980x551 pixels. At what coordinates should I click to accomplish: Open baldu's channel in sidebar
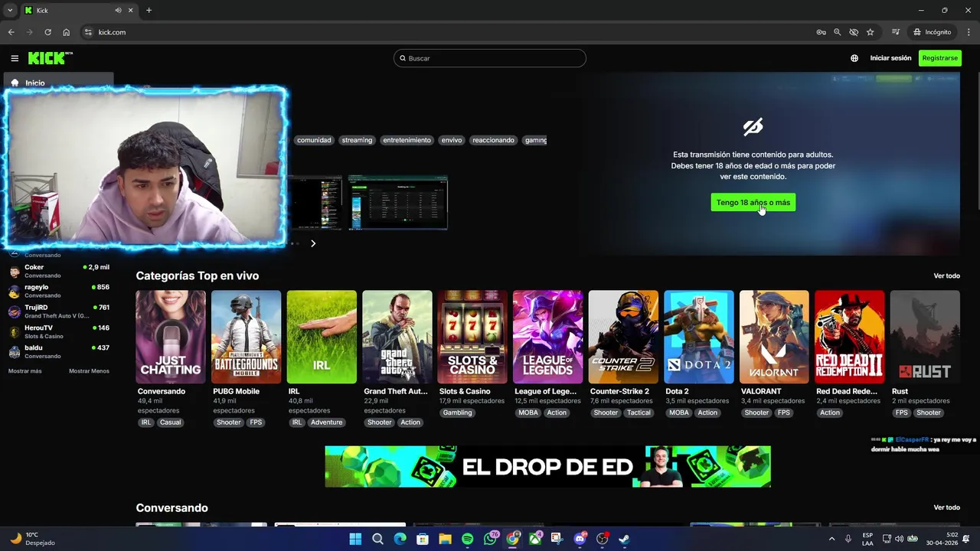pyautogui.click(x=58, y=351)
